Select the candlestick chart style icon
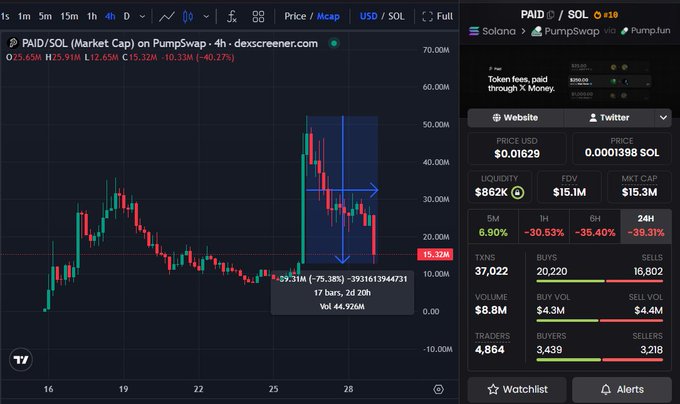Screen dimensions: 680x404 coord(188,16)
